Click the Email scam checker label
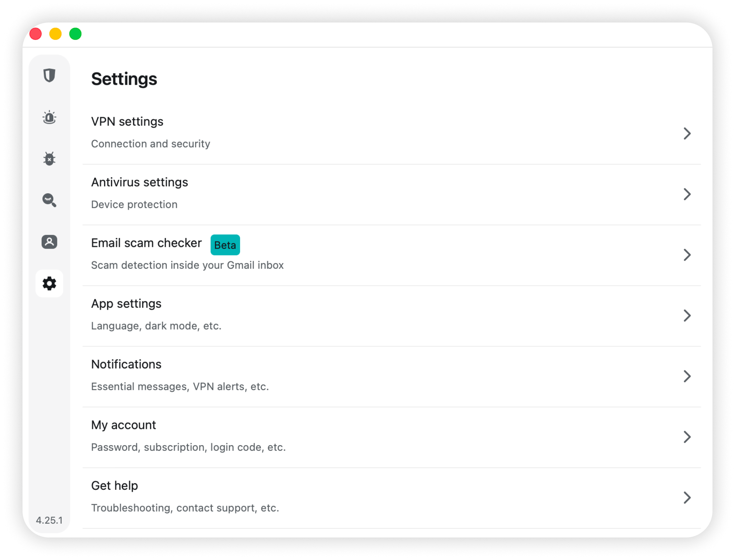 [146, 243]
